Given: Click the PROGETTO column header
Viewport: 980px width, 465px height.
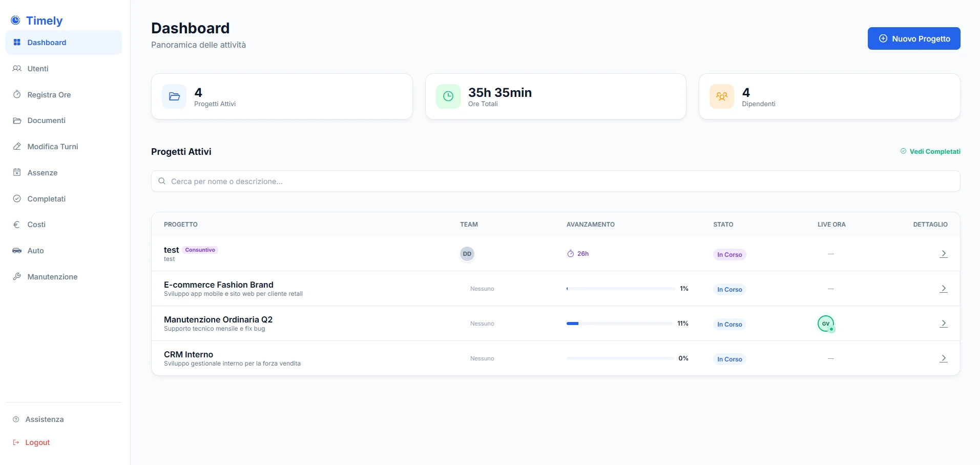Looking at the screenshot, I should click(181, 225).
